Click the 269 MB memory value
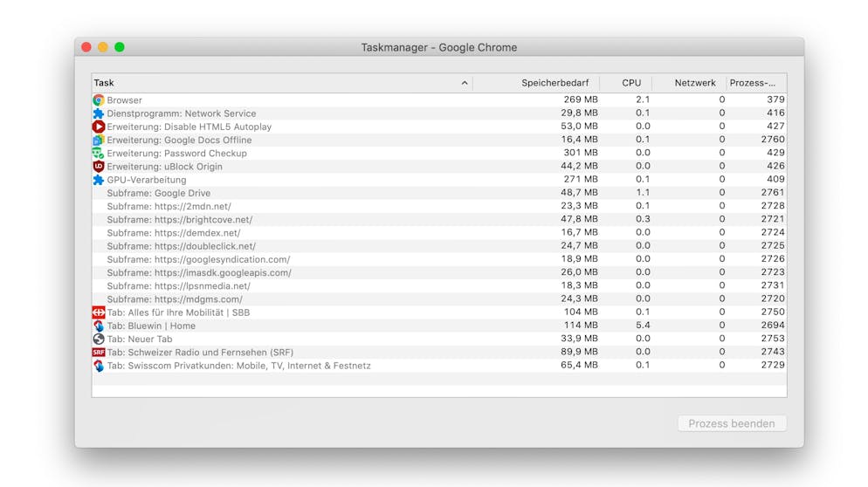 (x=581, y=99)
